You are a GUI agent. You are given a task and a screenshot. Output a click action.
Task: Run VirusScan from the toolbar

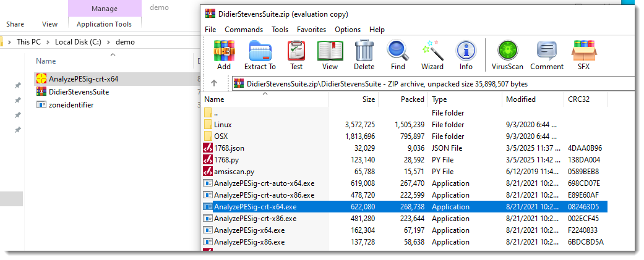point(507,51)
